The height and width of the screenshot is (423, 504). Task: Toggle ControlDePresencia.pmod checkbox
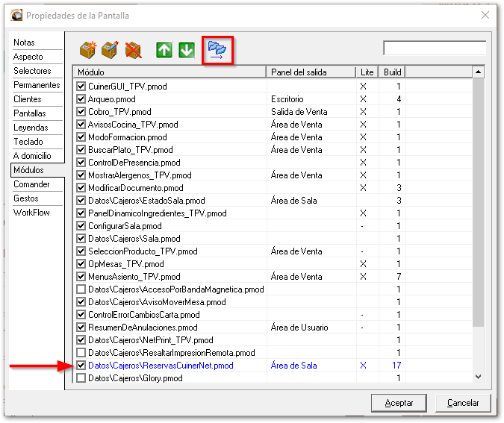(x=81, y=162)
